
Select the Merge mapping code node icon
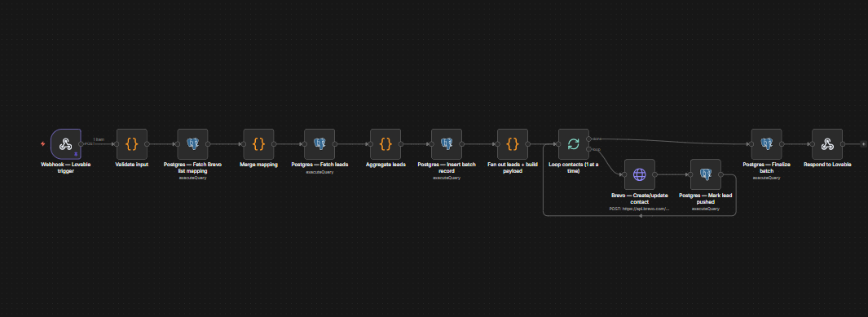tap(258, 144)
